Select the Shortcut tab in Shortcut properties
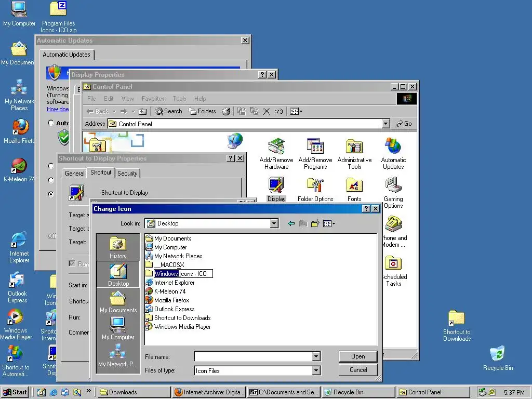Screen dimensions: 532x399 [101, 172]
